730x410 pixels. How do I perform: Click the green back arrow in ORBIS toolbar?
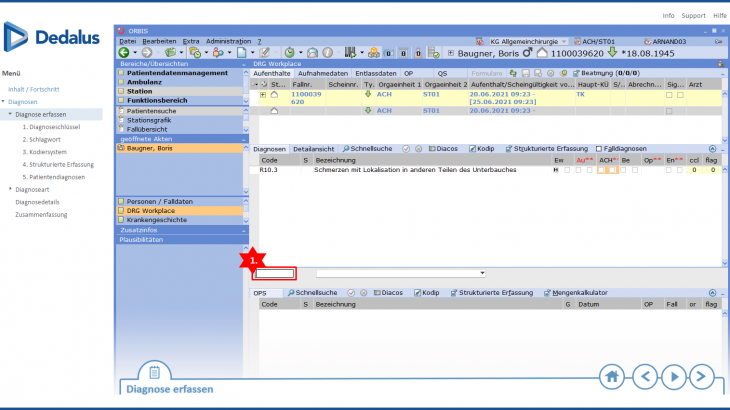coord(125,51)
